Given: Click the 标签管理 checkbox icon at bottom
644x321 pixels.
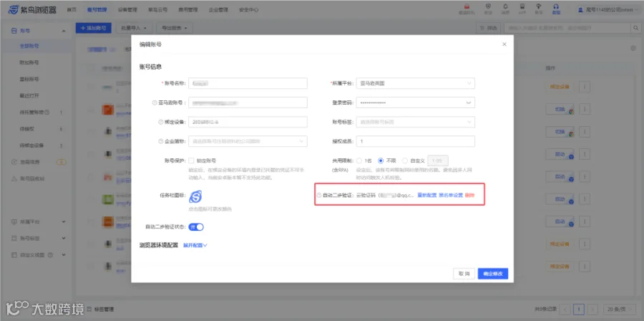Looking at the screenshot, I should click(89, 309).
